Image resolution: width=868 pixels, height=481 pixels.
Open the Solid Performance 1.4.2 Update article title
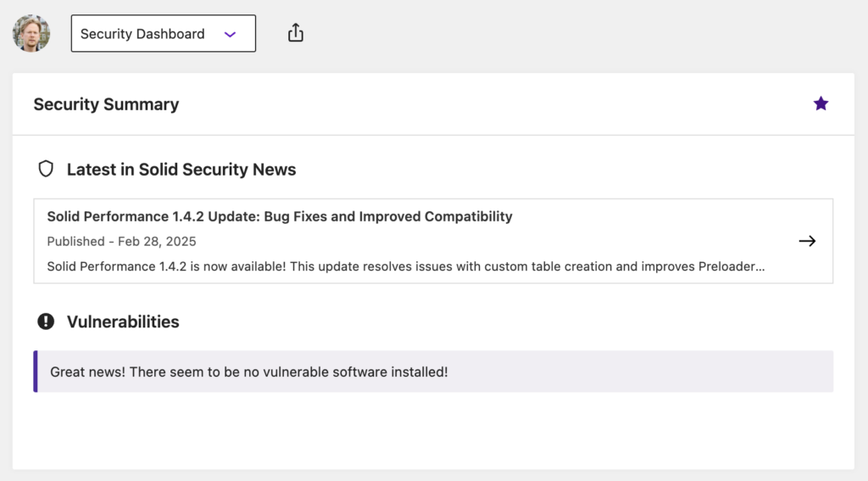click(280, 216)
